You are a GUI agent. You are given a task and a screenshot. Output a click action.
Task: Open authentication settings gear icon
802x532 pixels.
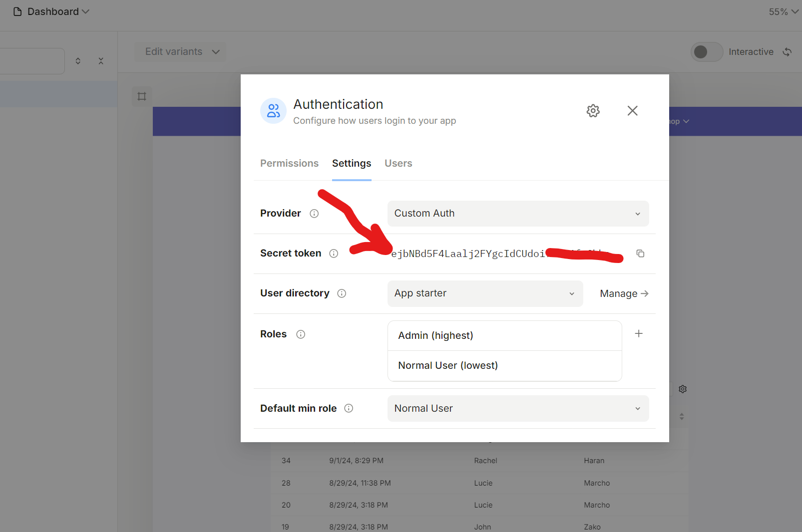tap(593, 111)
